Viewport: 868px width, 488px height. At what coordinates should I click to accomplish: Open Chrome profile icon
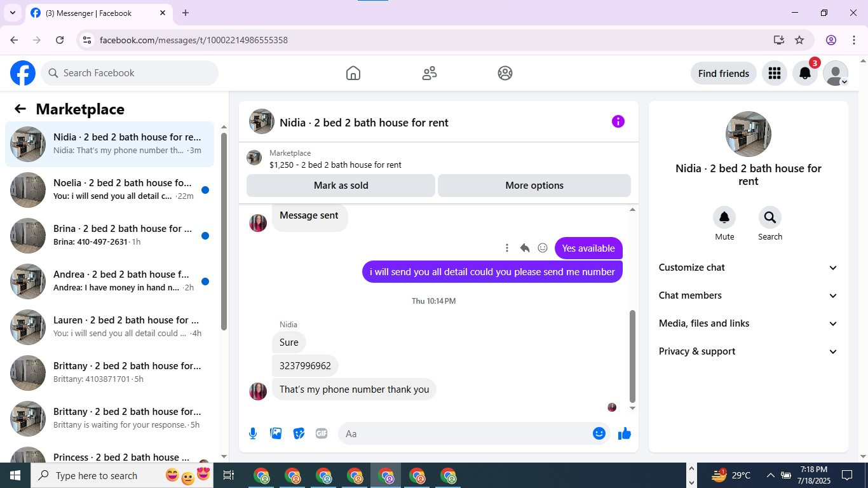point(831,40)
